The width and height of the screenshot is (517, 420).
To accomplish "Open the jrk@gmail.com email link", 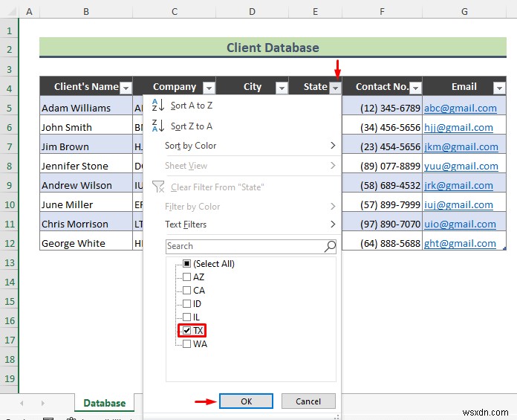I will click(x=458, y=185).
